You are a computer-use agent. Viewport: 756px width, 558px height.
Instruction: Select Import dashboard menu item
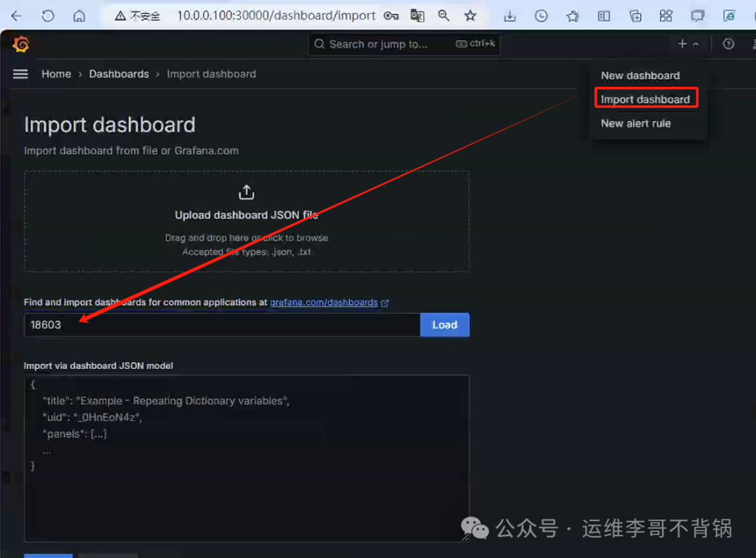(645, 99)
